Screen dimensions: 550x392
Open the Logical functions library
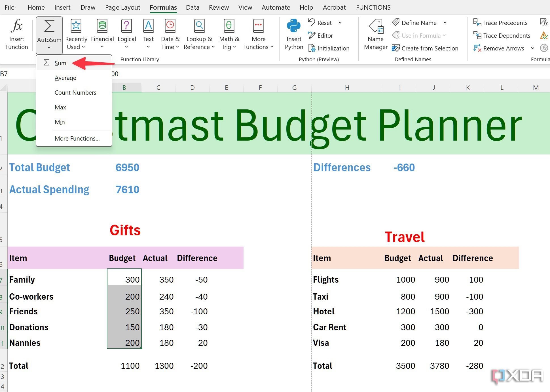[126, 34]
